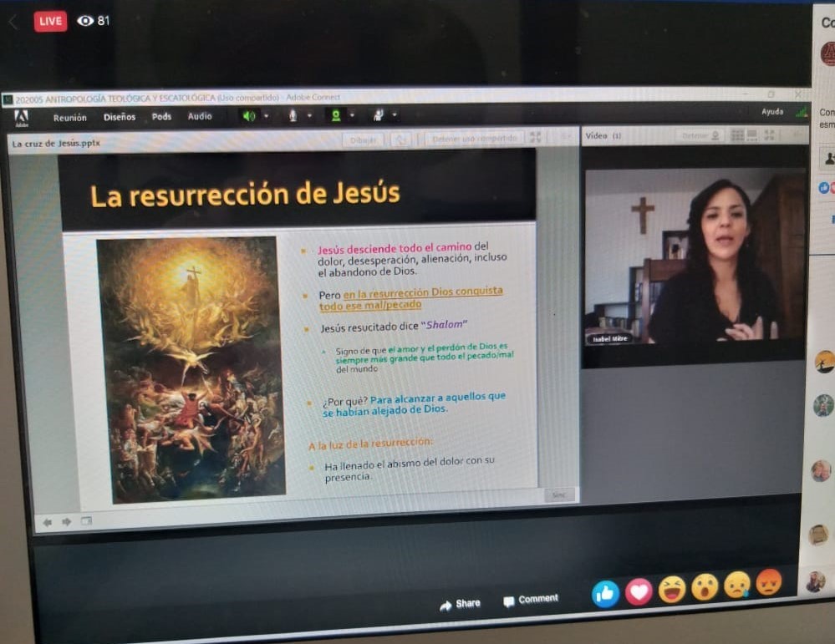
Task: Click the red LIVE badge
Action: (x=51, y=21)
